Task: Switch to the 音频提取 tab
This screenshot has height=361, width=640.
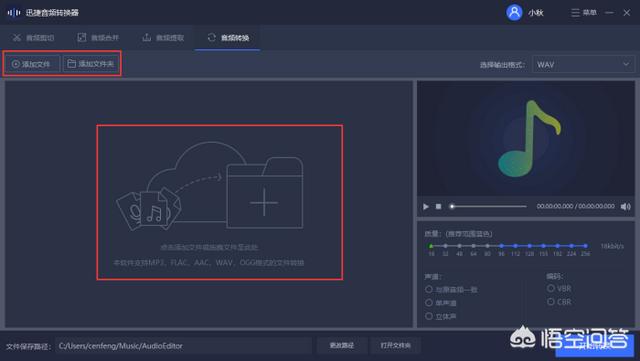Action: click(163, 38)
